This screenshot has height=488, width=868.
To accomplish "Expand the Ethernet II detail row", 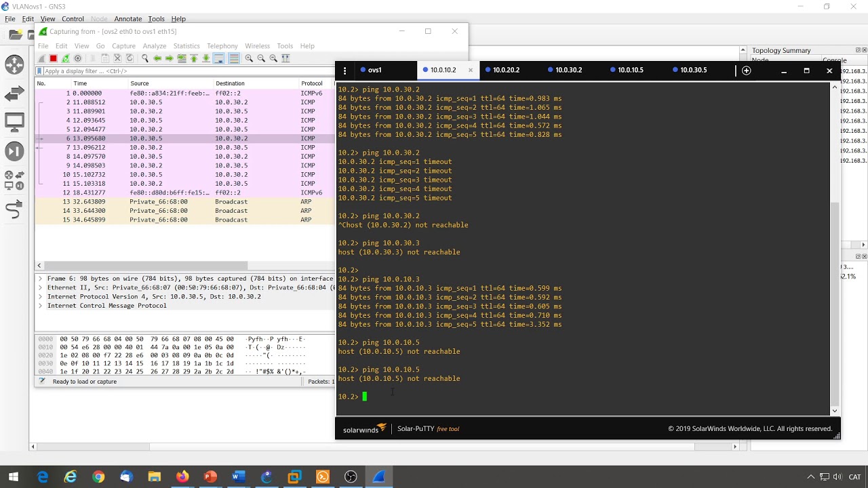I will pyautogui.click(x=41, y=287).
